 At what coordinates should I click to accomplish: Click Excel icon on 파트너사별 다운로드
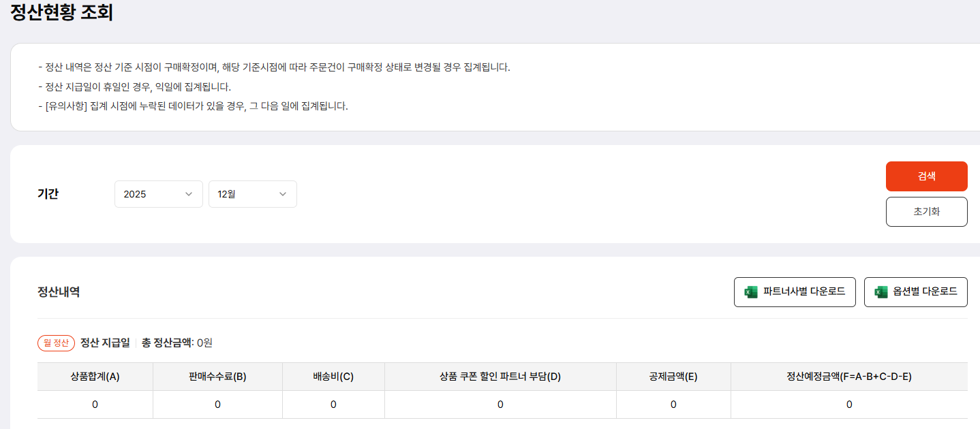coord(751,292)
